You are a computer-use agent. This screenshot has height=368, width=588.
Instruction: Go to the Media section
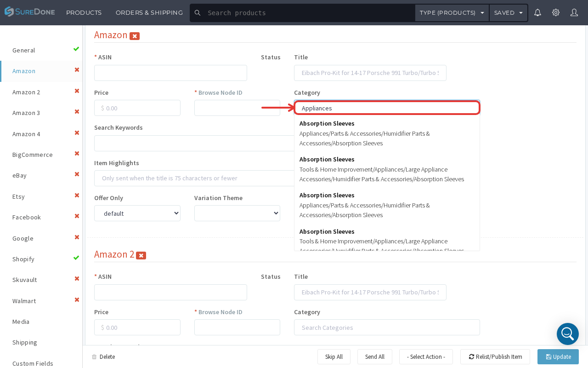pos(21,322)
